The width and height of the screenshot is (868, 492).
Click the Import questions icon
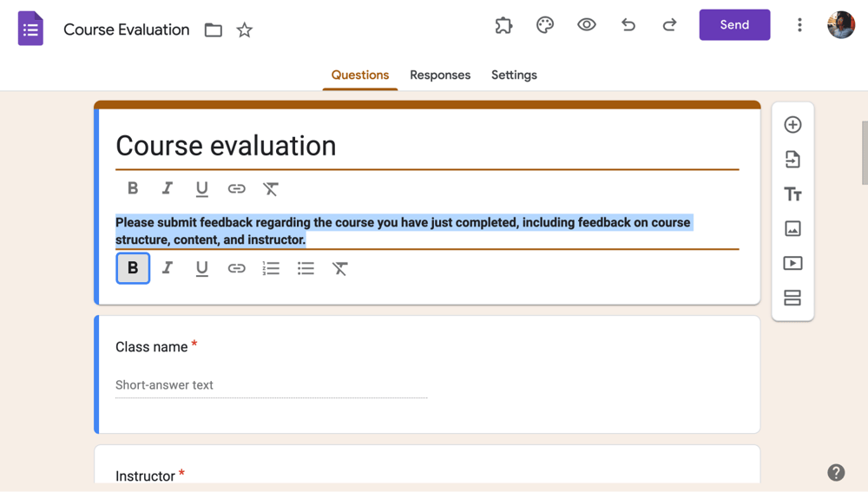(792, 160)
